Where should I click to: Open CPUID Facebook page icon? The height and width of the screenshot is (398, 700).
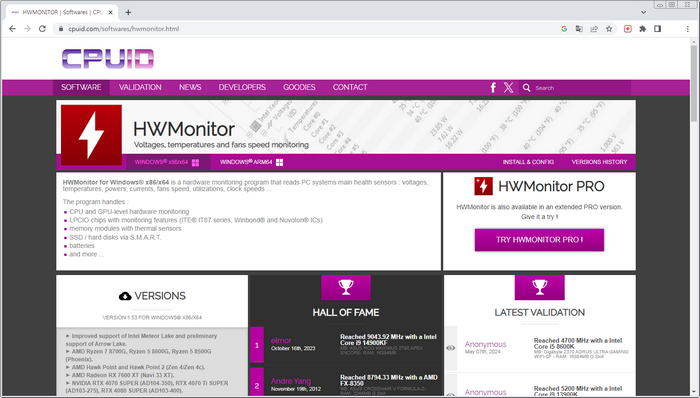click(493, 87)
